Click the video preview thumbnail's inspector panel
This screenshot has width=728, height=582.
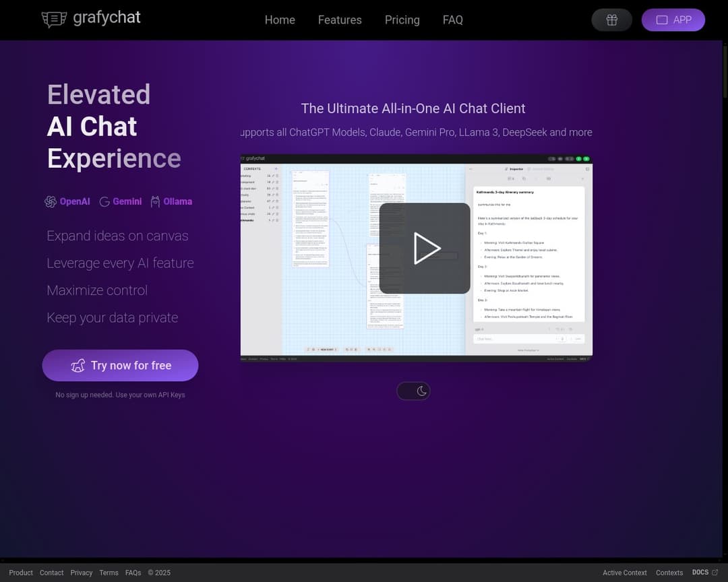tap(529, 259)
